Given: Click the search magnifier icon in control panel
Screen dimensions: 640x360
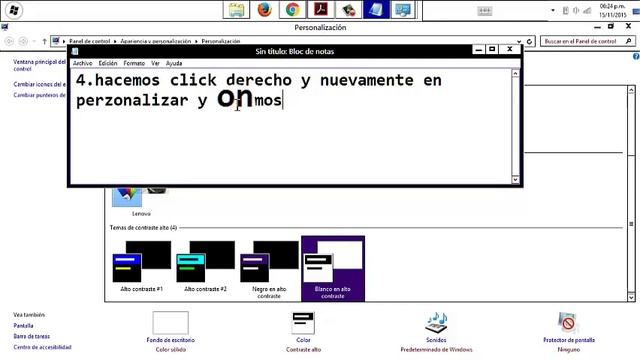Looking at the screenshot, I should pyautogui.click(x=628, y=41).
